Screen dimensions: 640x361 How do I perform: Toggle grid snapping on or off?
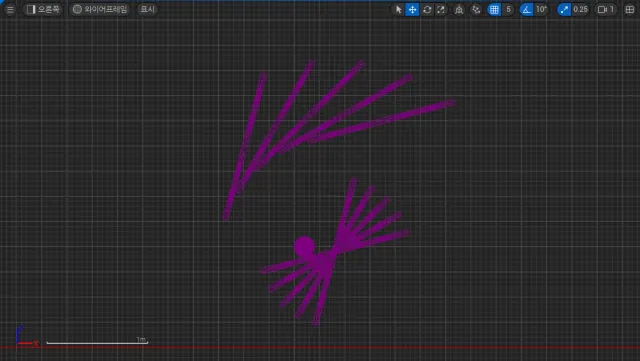pos(494,9)
